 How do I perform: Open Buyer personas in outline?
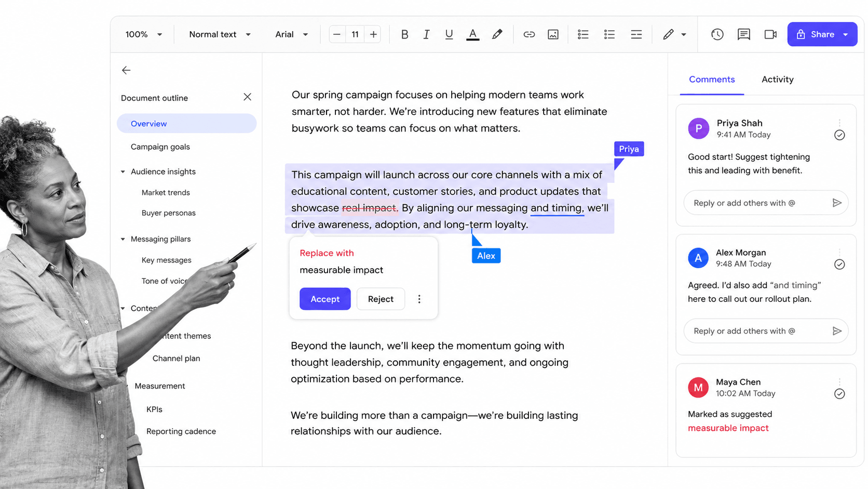[169, 213]
